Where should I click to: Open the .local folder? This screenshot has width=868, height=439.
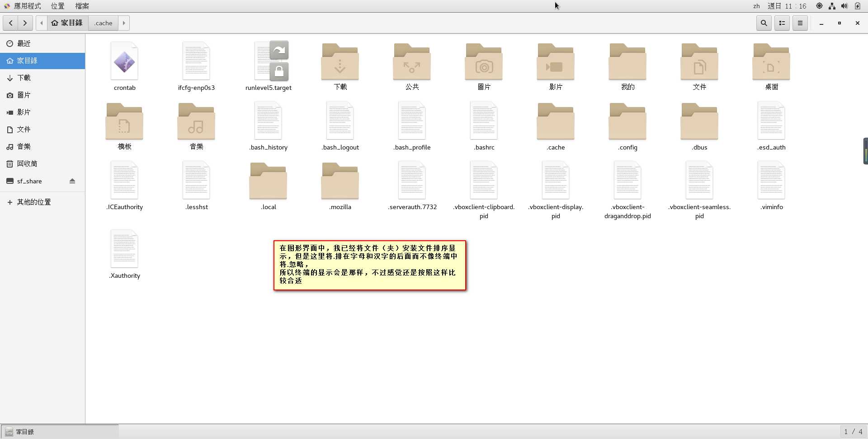268,181
